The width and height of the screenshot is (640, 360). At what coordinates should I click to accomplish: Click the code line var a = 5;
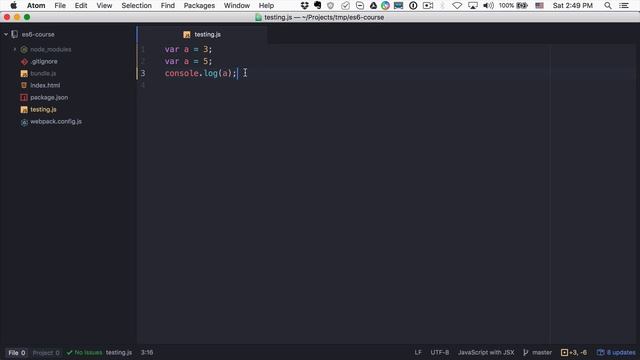point(188,62)
